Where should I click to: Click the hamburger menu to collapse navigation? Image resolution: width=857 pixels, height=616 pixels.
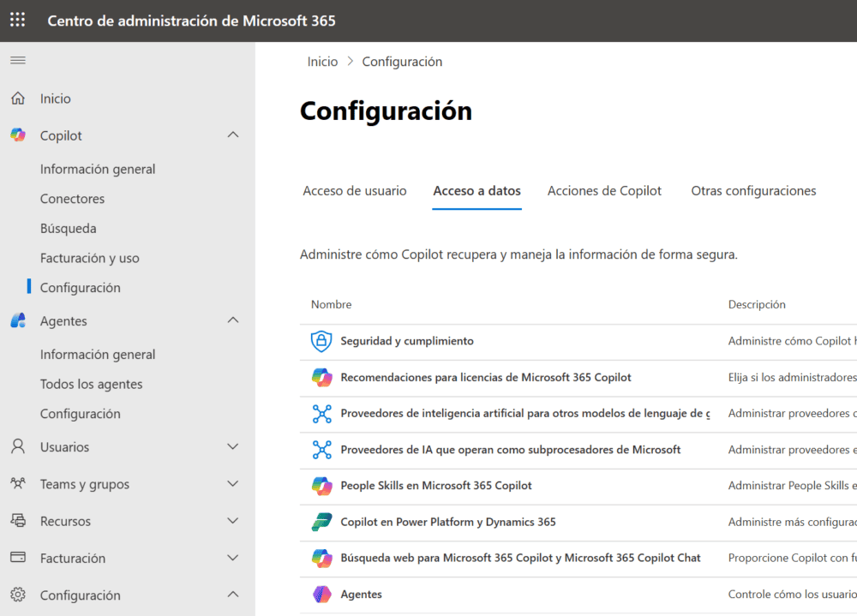(x=17, y=60)
